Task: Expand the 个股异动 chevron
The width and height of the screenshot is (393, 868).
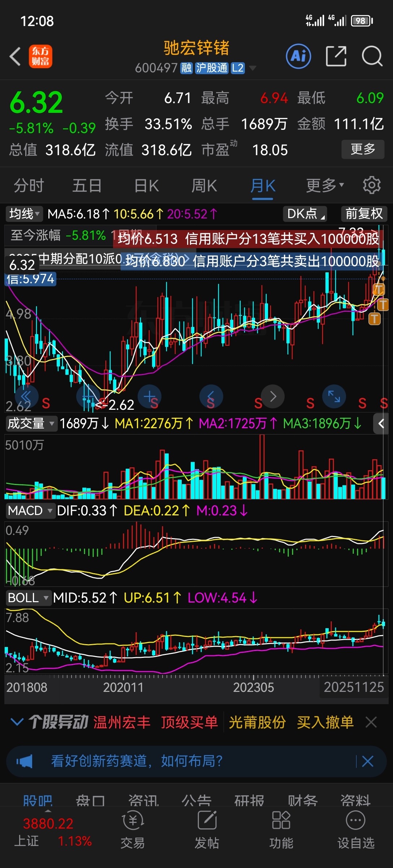Action: point(17,722)
